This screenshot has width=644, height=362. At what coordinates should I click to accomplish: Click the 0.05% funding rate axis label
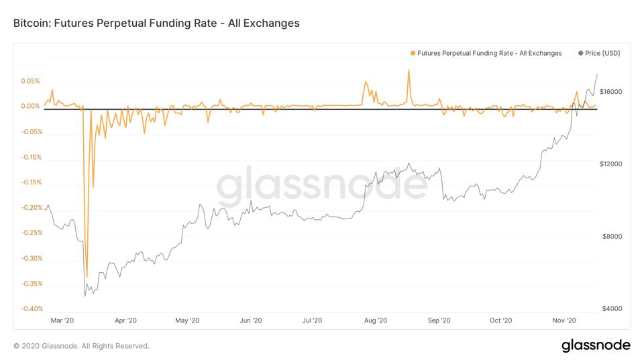click(x=30, y=81)
